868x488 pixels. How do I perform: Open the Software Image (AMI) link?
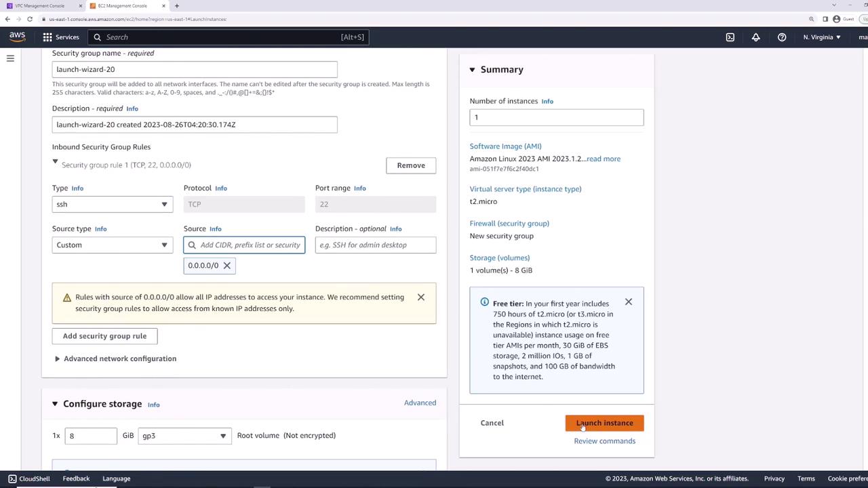pos(506,146)
